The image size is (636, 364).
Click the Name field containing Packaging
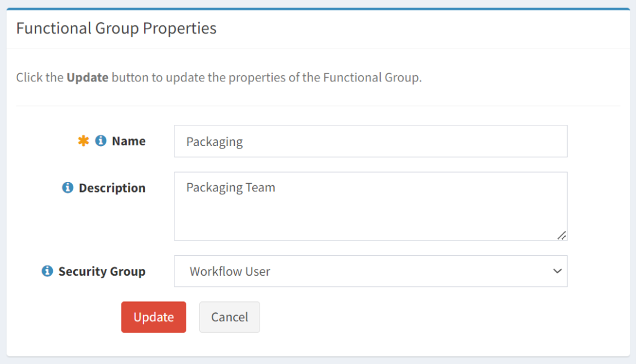(x=370, y=141)
